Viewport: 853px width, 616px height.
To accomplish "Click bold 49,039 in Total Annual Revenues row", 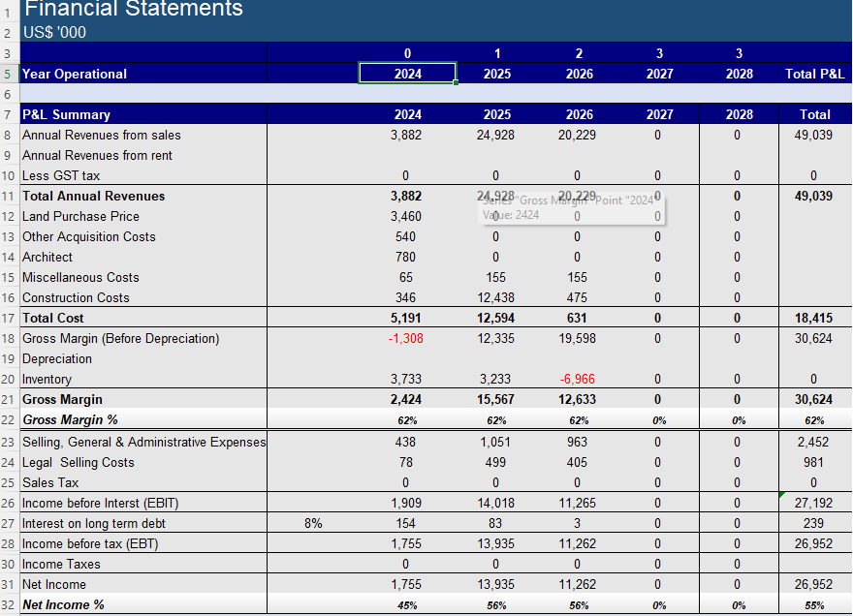I will 813,196.
